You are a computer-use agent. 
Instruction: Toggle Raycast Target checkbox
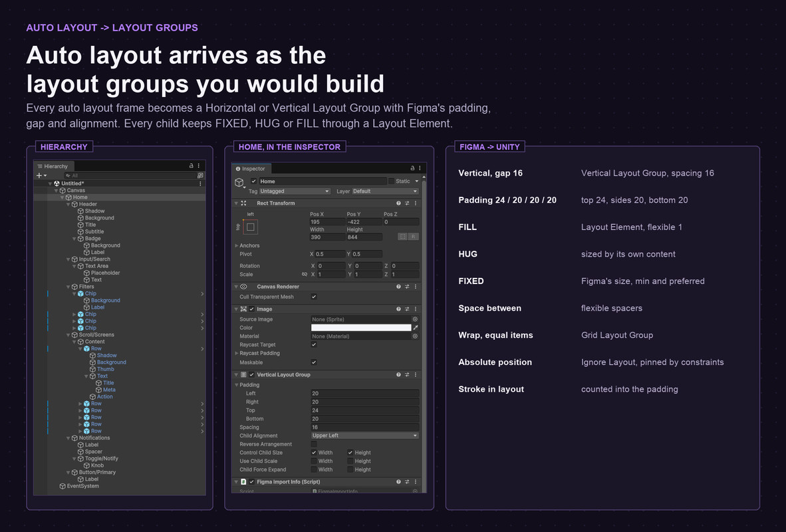314,345
